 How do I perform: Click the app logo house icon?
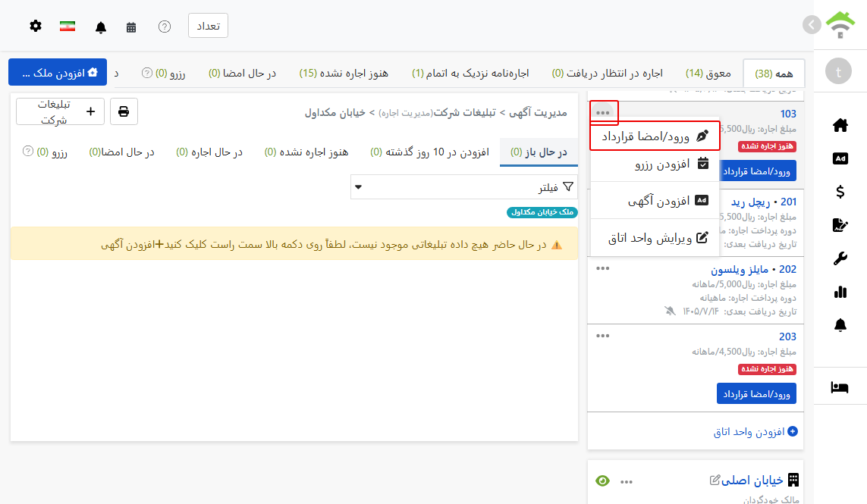point(840,25)
